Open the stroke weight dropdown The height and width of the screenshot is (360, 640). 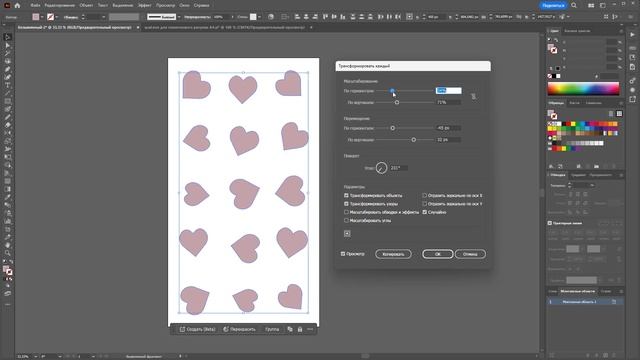pos(103,17)
